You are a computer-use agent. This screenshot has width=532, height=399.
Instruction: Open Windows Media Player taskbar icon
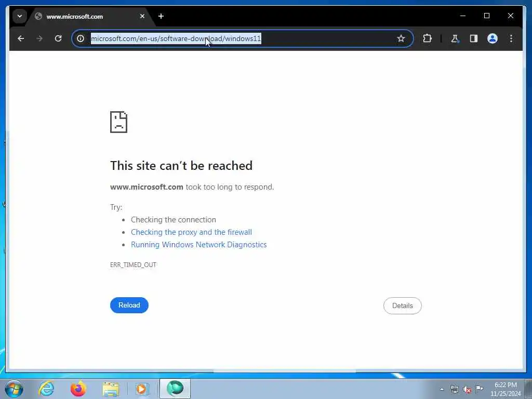tap(141, 389)
